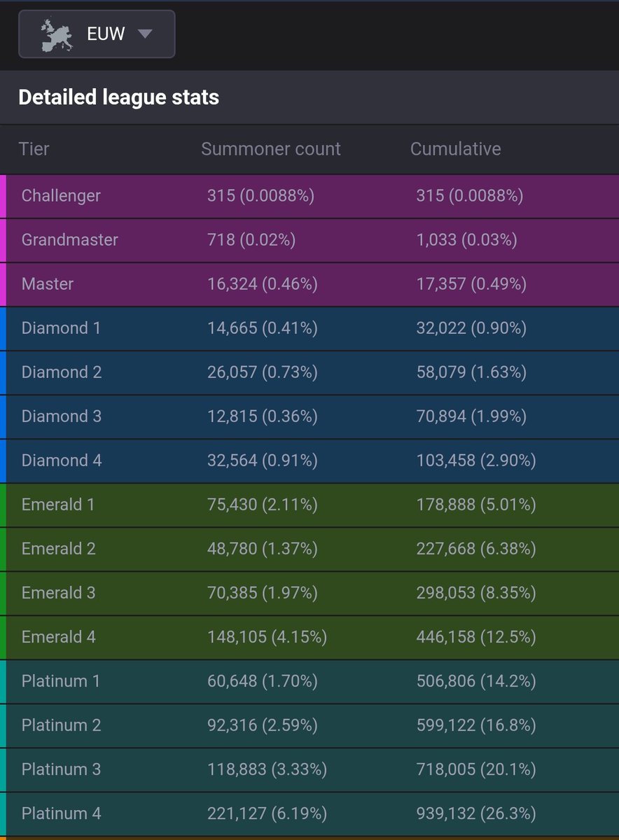This screenshot has width=619, height=840.
Task: Select the Diamond 1 row label
Action: pos(61,328)
